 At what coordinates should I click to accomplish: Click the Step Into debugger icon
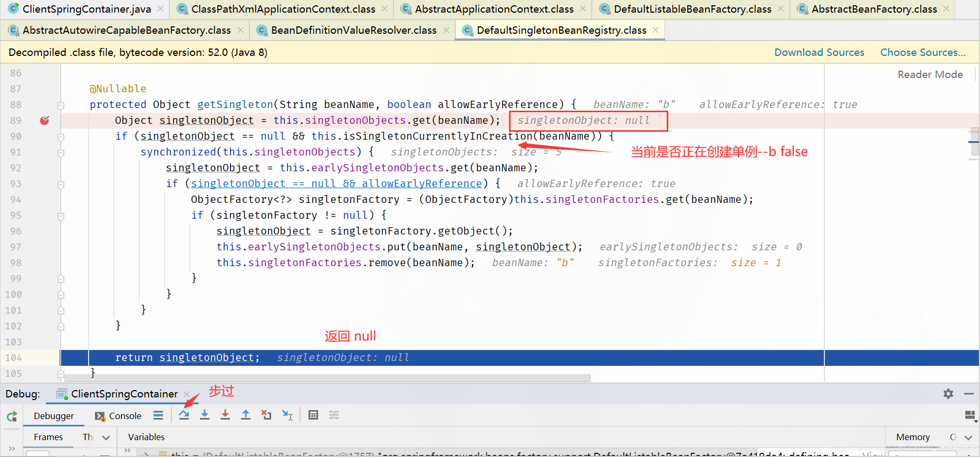point(205,415)
